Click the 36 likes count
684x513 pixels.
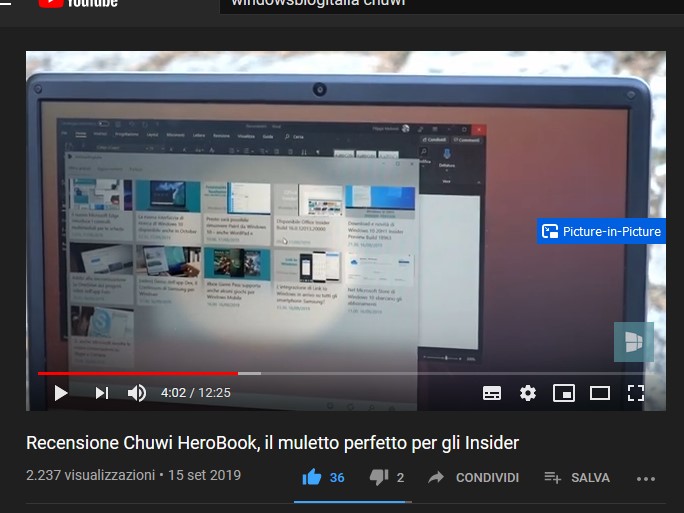point(337,478)
